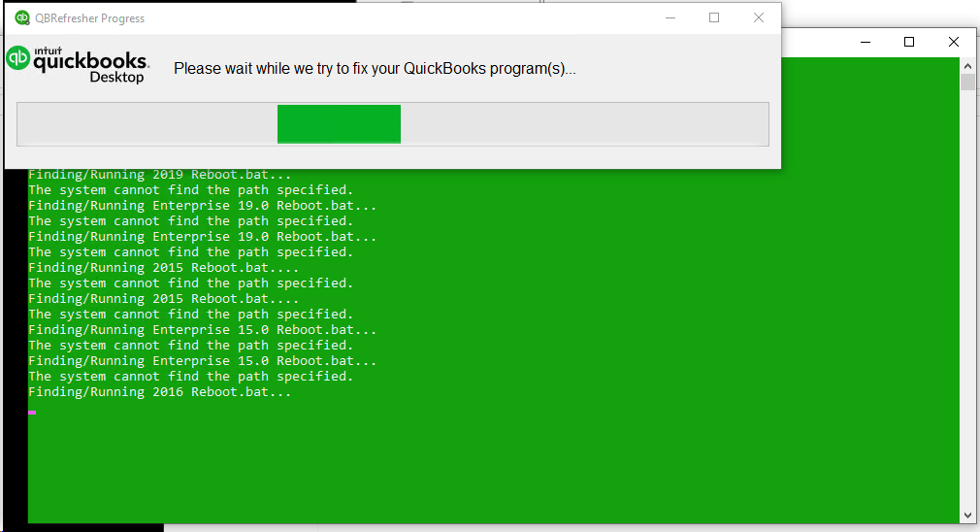Close the green console window
Viewport: 980px width, 532px height.
[953, 42]
